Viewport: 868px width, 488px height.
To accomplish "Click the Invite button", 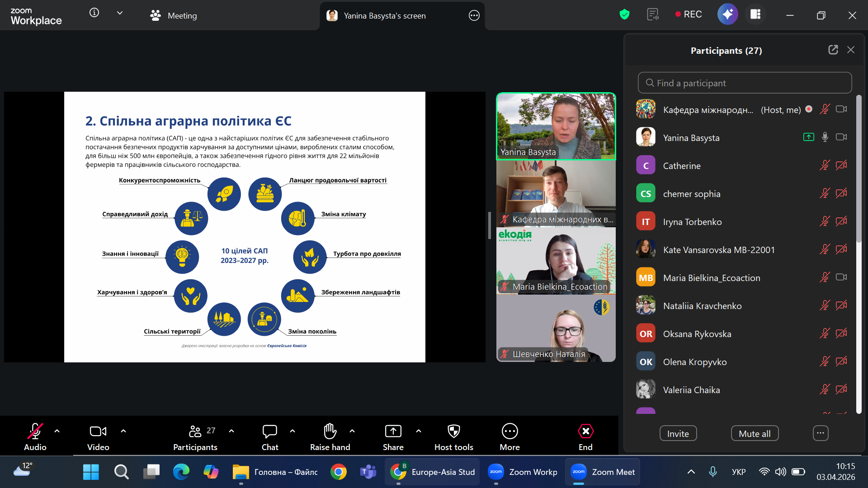I will click(x=678, y=433).
